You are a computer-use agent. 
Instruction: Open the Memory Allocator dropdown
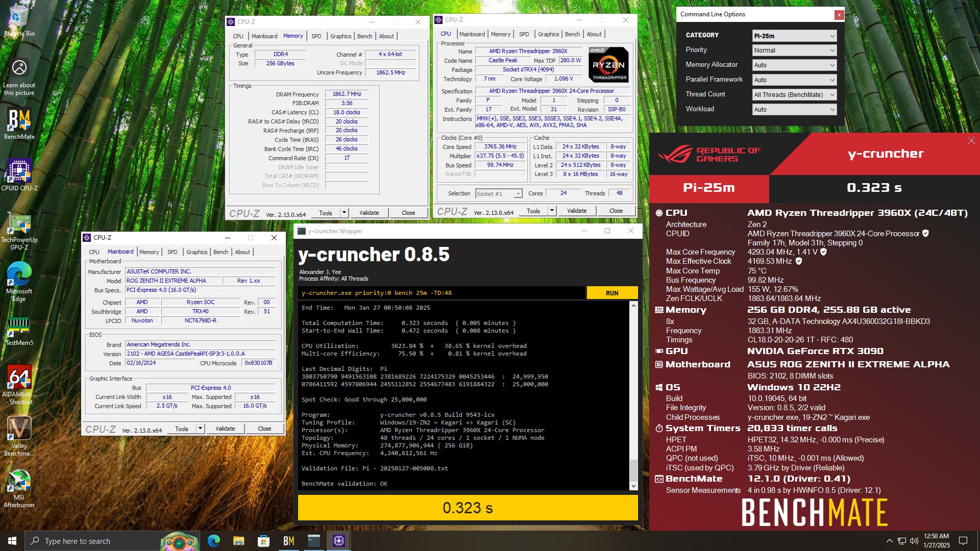click(795, 65)
